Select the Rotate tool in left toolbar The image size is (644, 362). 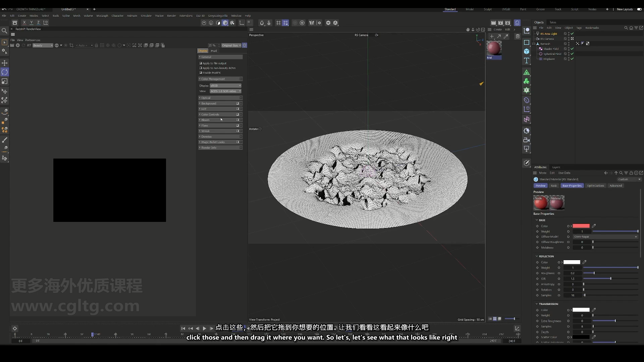pyautogui.click(x=5, y=72)
